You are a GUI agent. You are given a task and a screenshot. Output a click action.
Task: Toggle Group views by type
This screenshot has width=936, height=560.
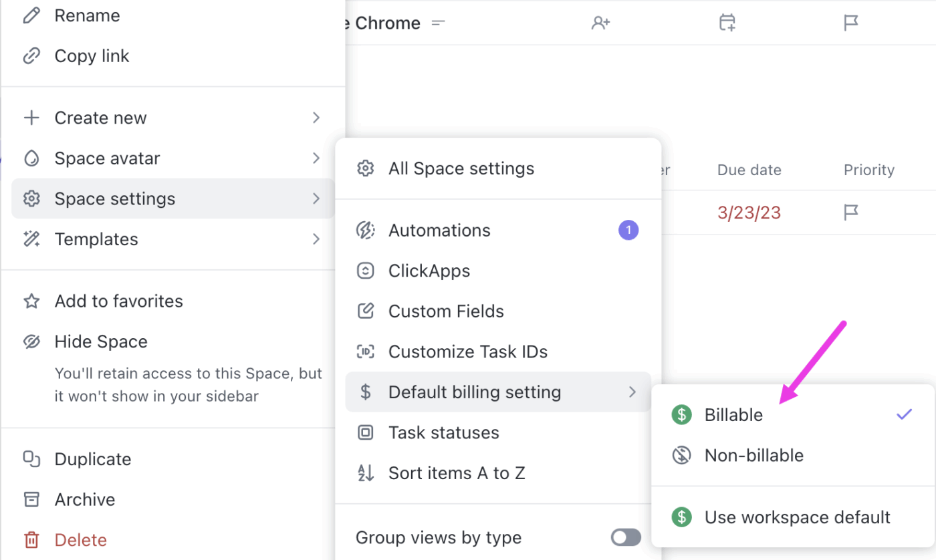(624, 537)
